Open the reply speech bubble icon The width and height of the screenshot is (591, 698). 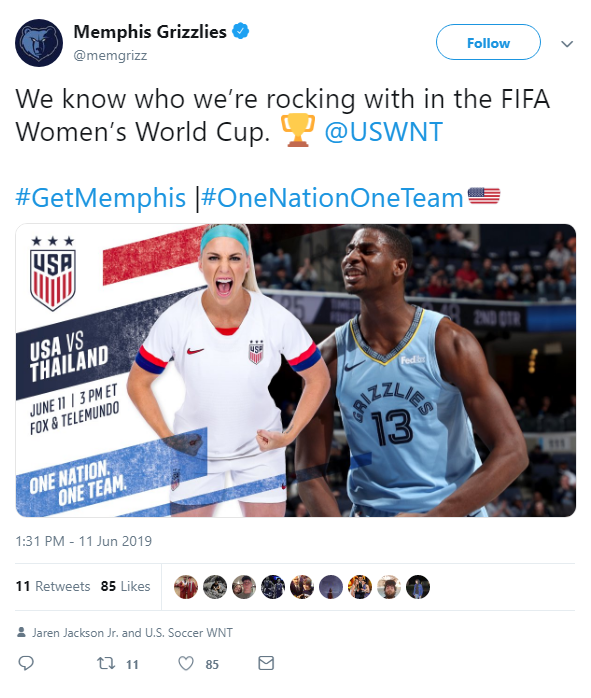click(x=26, y=663)
